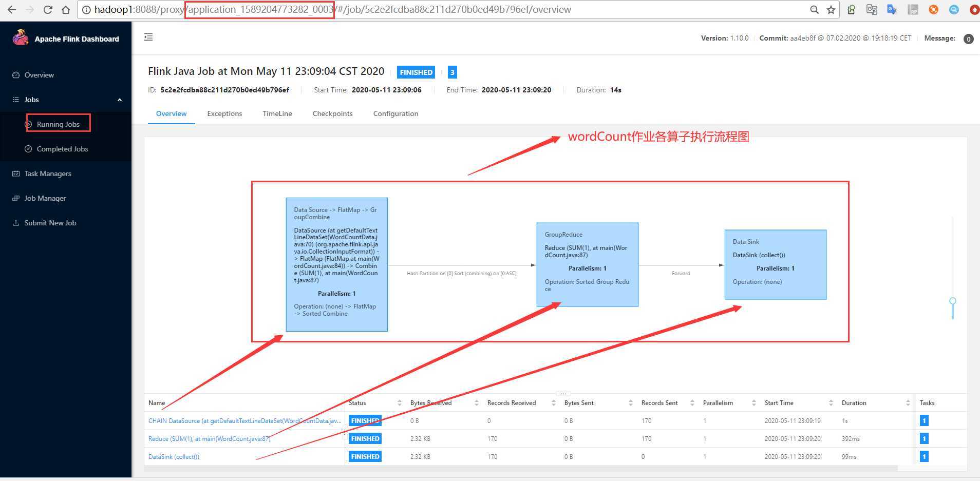980x481 pixels.
Task: Open the Google Translate extension icon
Action: [892, 9]
